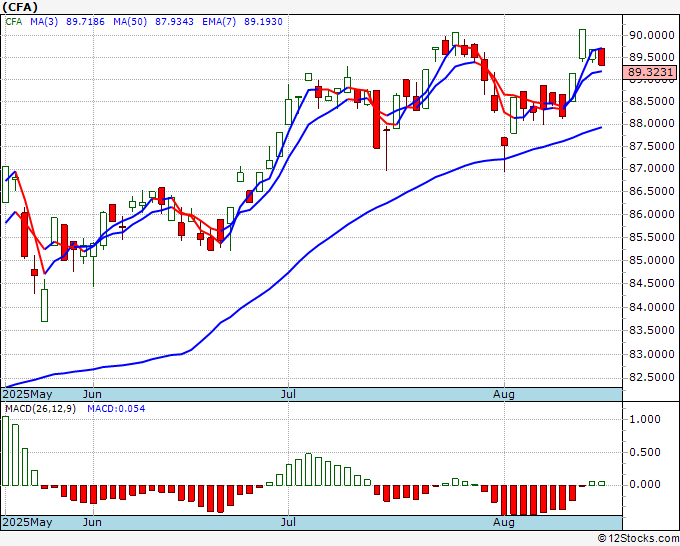
Task: Click the 82.5000 price axis label
Action: tap(652, 377)
